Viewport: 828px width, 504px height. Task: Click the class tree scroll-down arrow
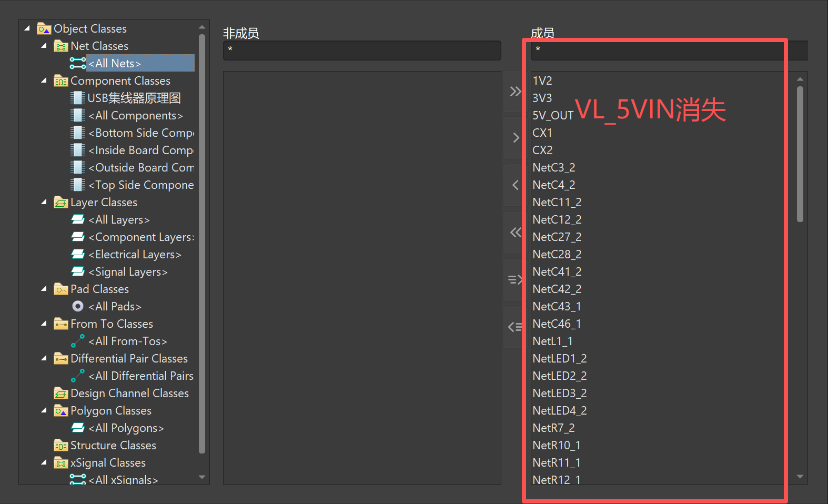click(x=202, y=477)
